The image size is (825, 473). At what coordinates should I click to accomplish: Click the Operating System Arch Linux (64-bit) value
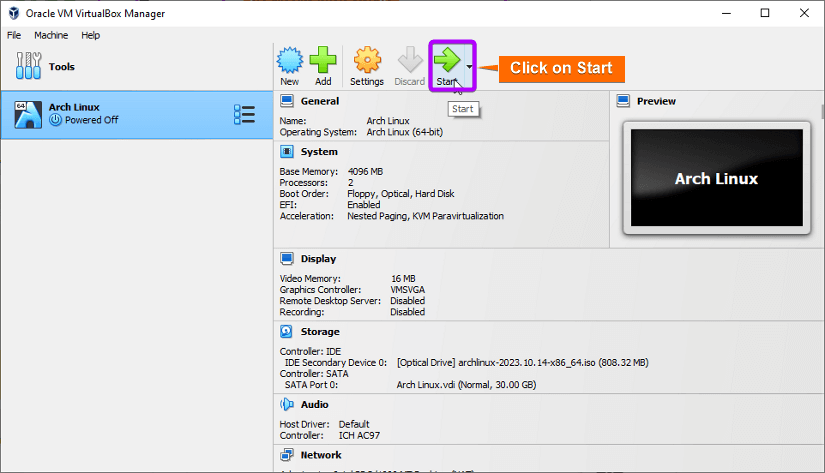click(405, 132)
